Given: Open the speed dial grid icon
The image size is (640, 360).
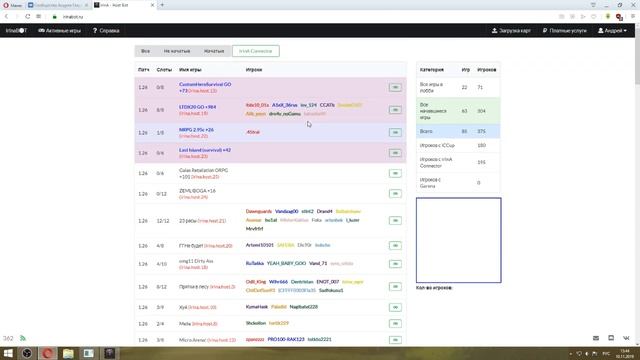Looking at the screenshot, I should (38, 17).
